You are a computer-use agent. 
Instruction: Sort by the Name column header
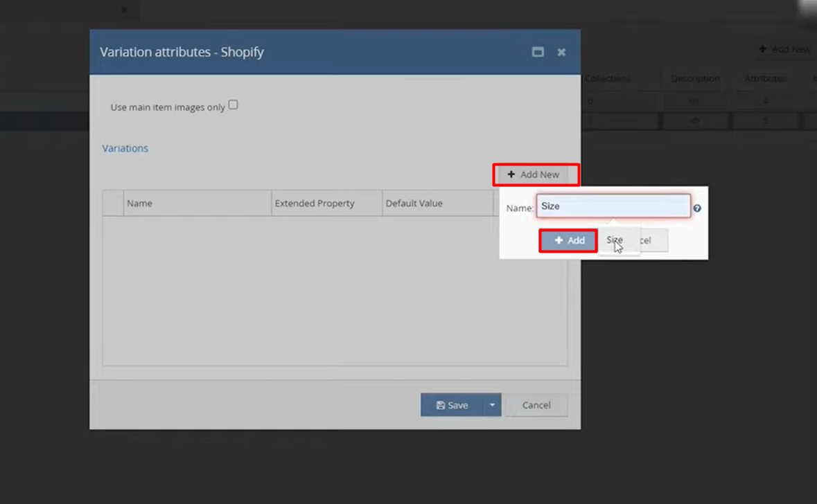tap(197, 203)
